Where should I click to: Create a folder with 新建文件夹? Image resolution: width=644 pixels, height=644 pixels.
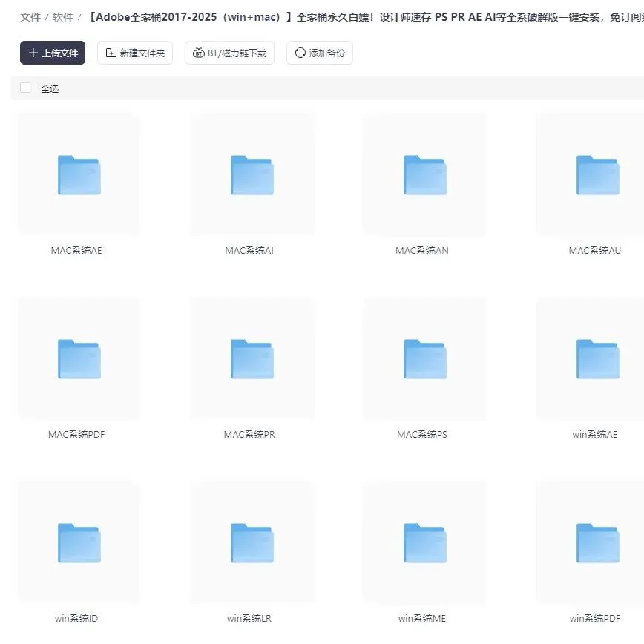135,53
